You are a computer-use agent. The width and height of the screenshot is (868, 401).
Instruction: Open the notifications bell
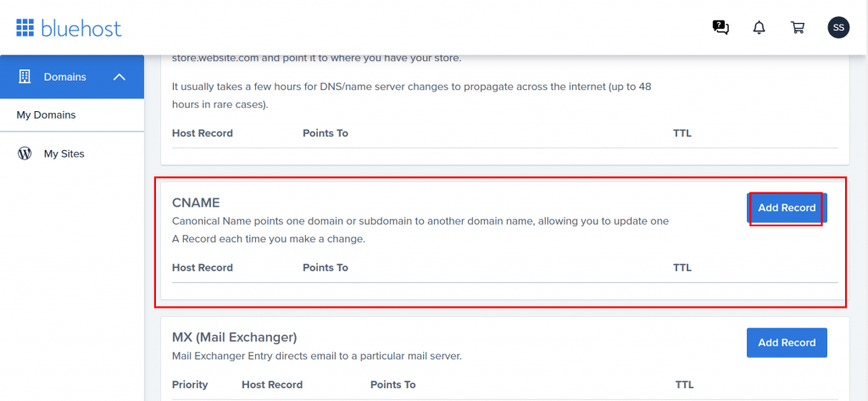759,27
